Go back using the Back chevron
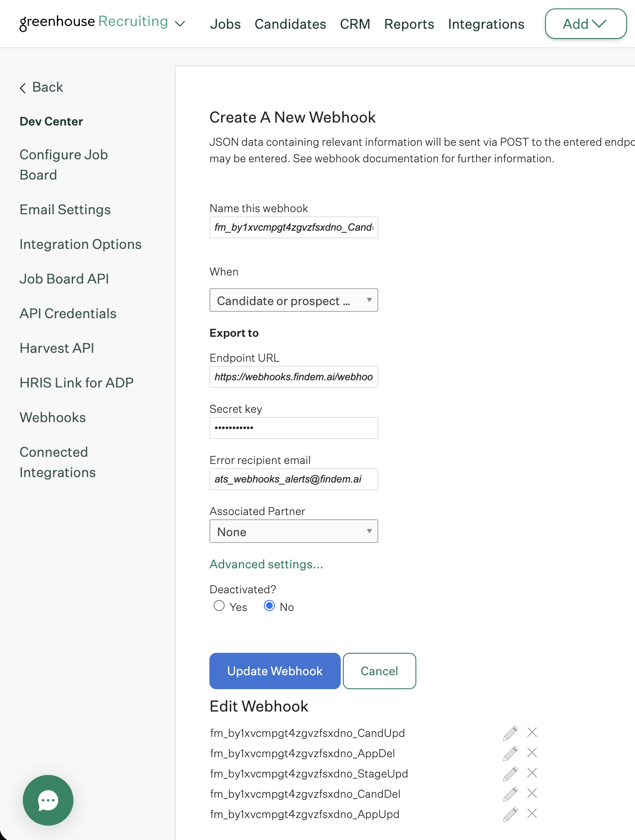Screen dimensions: 635x840 coord(41,87)
